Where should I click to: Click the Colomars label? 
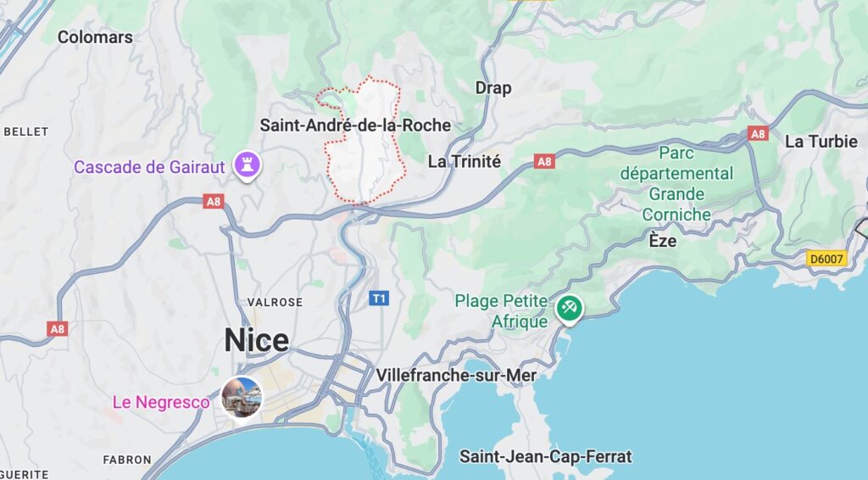pos(95,37)
